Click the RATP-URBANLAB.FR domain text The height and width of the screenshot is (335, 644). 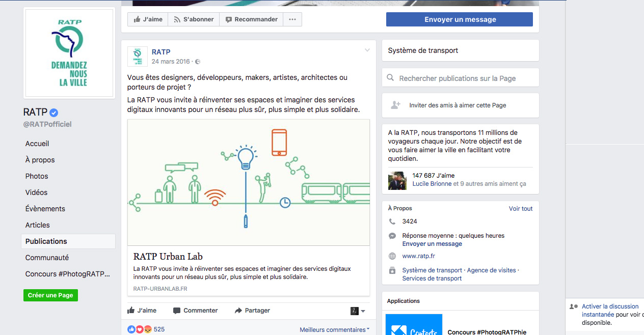[160, 289]
